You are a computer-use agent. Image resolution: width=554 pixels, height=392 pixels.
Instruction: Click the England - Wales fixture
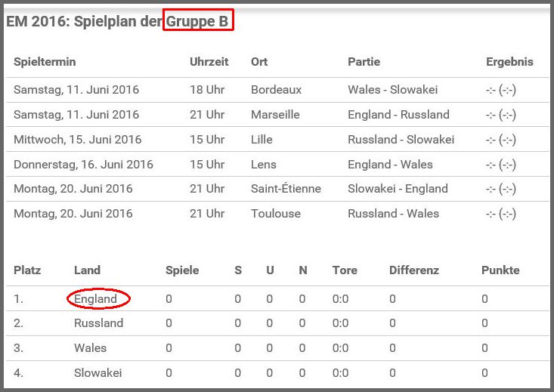tap(390, 164)
